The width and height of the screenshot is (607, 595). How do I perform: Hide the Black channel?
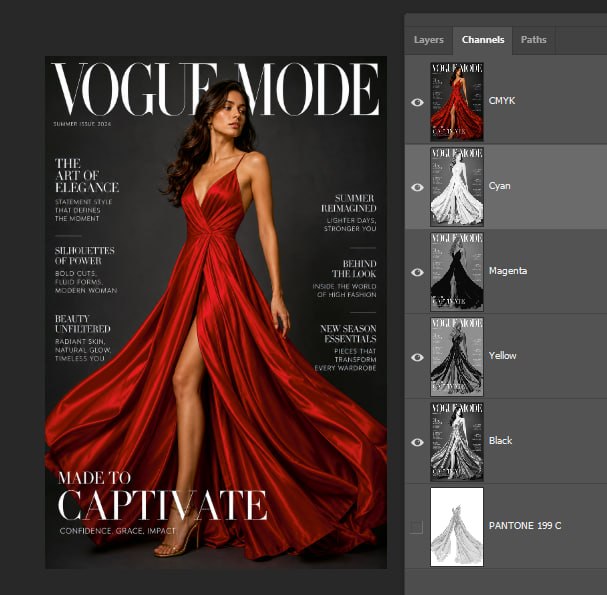pyautogui.click(x=417, y=442)
